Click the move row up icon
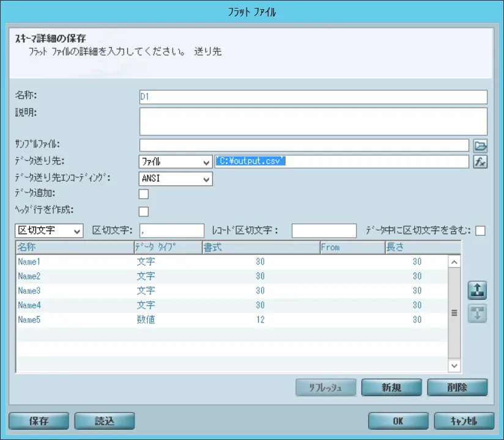 point(477,291)
